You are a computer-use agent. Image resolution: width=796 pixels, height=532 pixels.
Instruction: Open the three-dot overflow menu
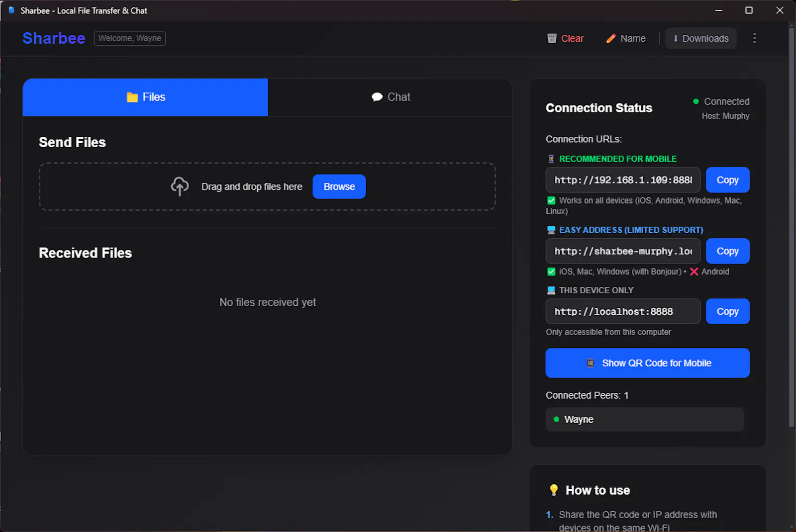pos(755,38)
